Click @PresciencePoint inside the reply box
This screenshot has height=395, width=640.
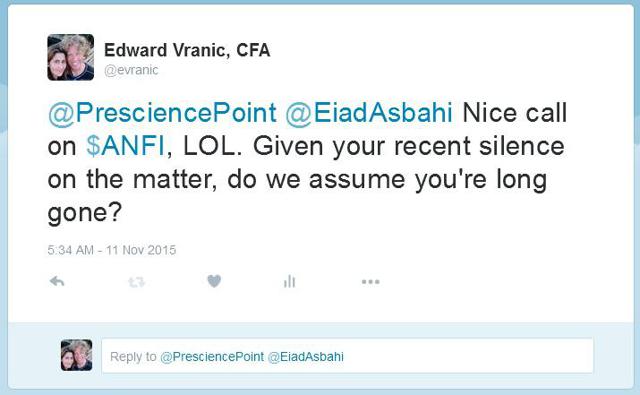212,357
